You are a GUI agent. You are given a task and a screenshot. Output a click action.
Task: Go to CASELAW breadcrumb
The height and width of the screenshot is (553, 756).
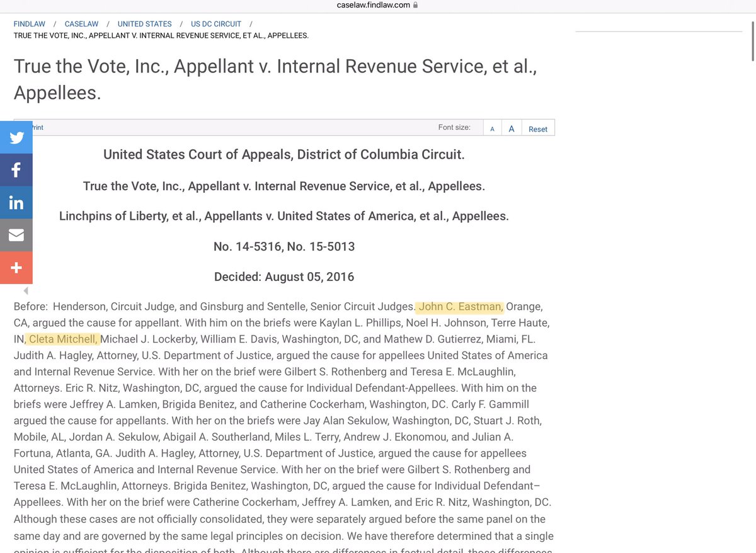click(81, 24)
